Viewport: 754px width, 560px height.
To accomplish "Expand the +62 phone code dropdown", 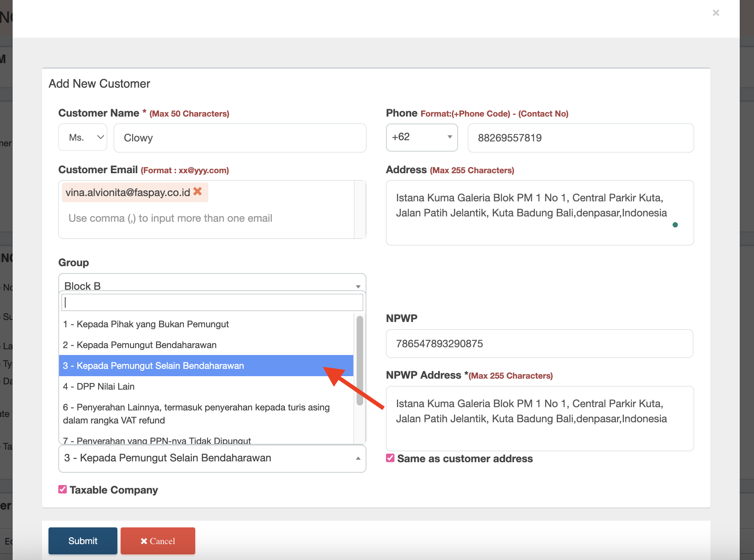I will (421, 137).
